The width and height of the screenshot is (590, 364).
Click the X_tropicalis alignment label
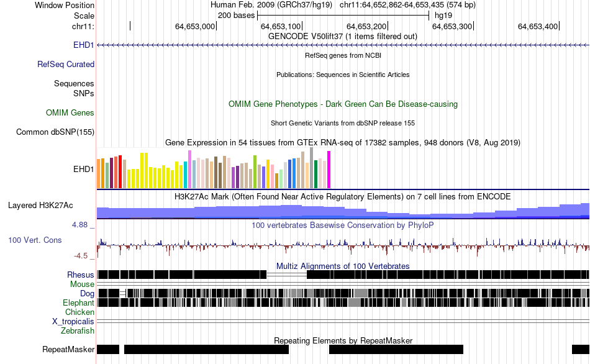[x=73, y=322]
